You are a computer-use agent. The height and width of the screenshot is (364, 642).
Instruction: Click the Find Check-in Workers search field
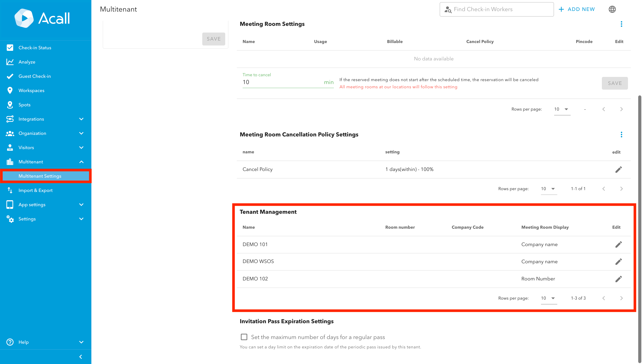point(496,9)
